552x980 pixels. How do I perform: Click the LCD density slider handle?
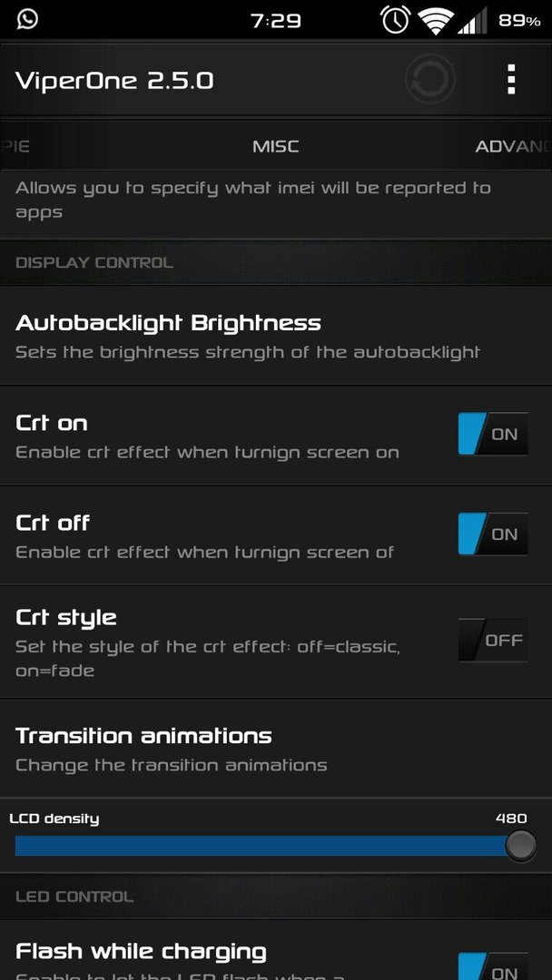pyautogui.click(x=521, y=846)
